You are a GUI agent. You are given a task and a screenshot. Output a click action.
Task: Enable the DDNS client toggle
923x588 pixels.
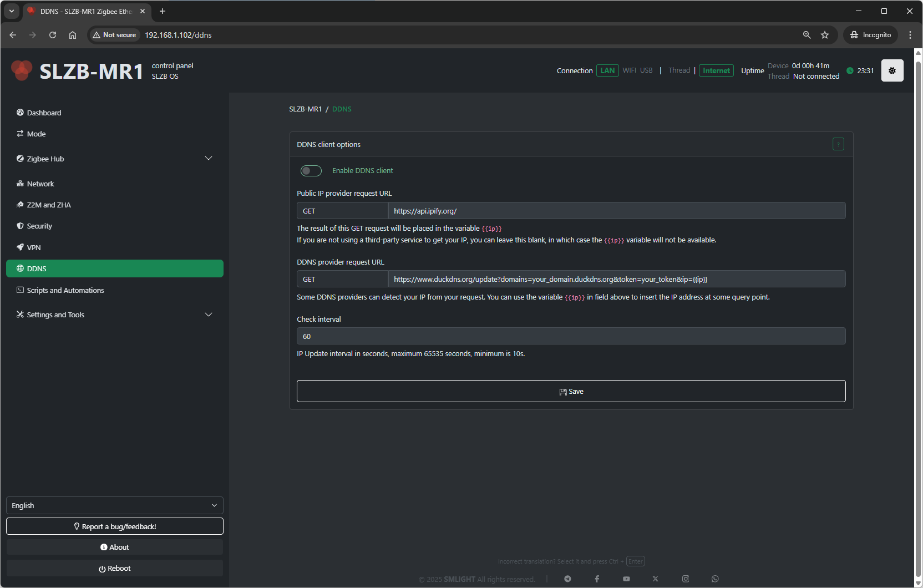pyautogui.click(x=311, y=171)
